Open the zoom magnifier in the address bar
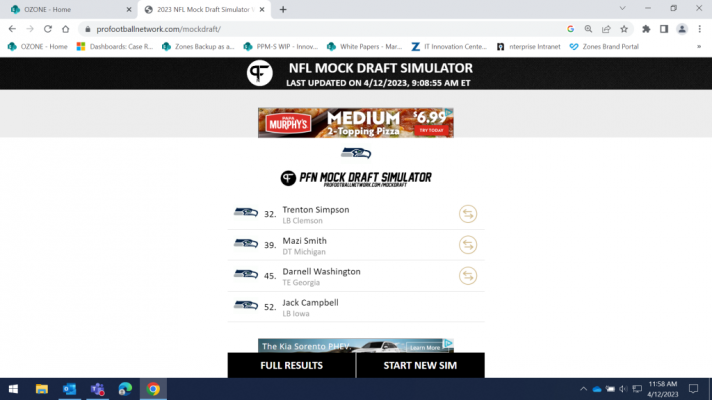The height and width of the screenshot is (400, 712). [x=588, y=29]
